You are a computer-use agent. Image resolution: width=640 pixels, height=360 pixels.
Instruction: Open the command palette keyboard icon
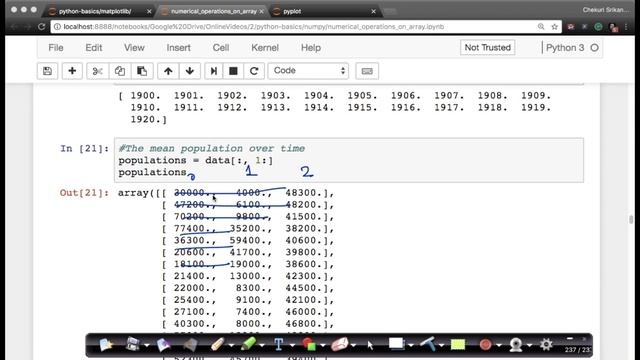[367, 71]
